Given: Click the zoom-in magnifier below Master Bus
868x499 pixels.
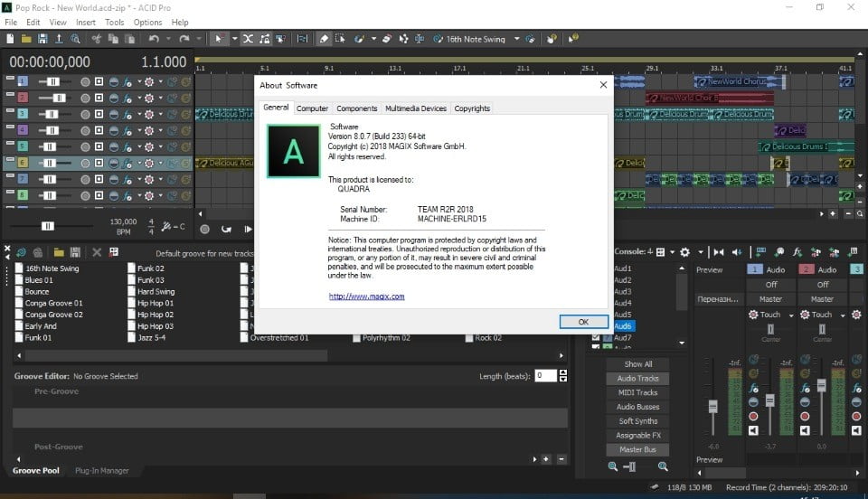Looking at the screenshot, I should click(x=663, y=466).
